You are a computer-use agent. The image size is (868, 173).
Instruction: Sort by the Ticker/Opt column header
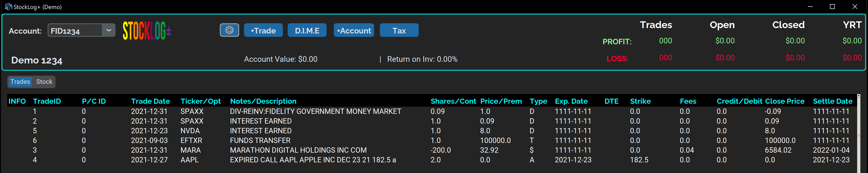pyautogui.click(x=200, y=101)
